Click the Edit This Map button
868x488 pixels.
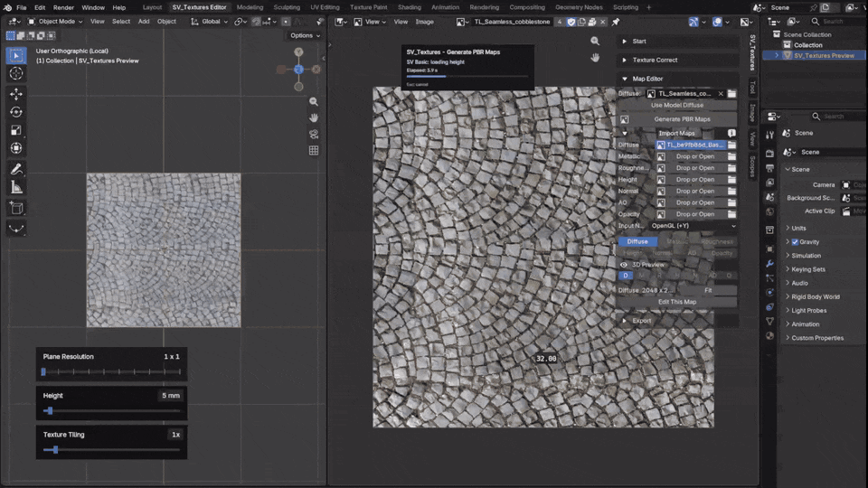point(677,302)
